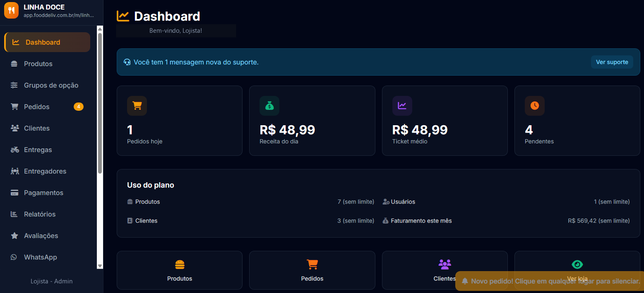Viewport: 644px width, 293px height.
Task: Click '3 (sem limite)' Clientes usage value
Action: coord(356,221)
